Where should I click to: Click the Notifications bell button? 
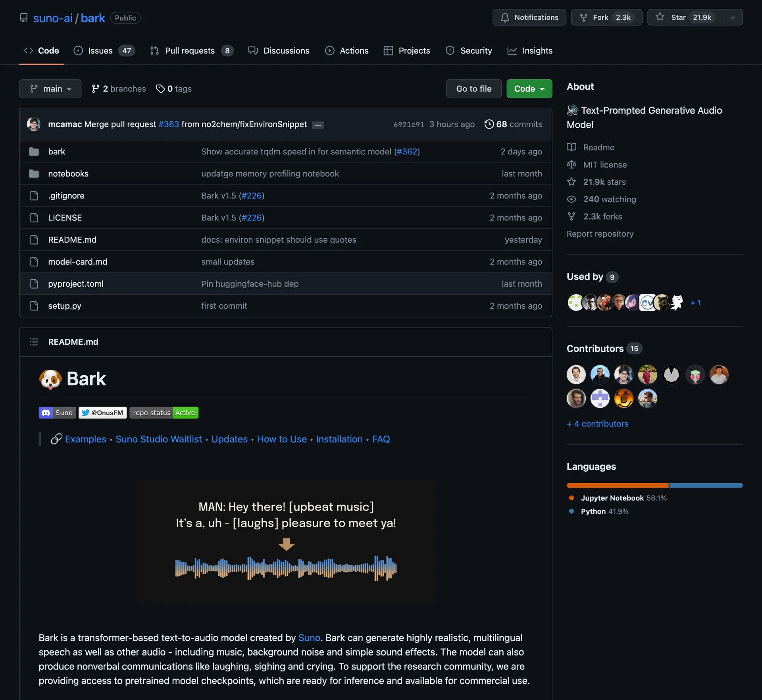(529, 17)
